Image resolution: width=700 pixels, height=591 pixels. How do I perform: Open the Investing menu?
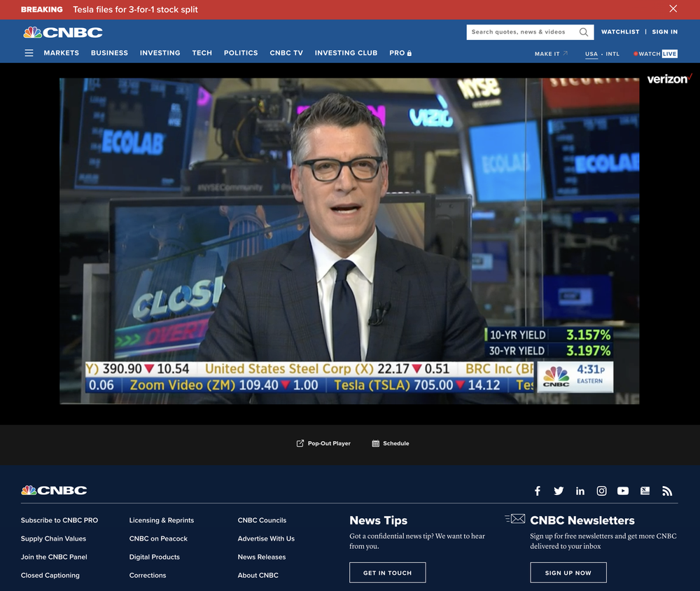160,53
